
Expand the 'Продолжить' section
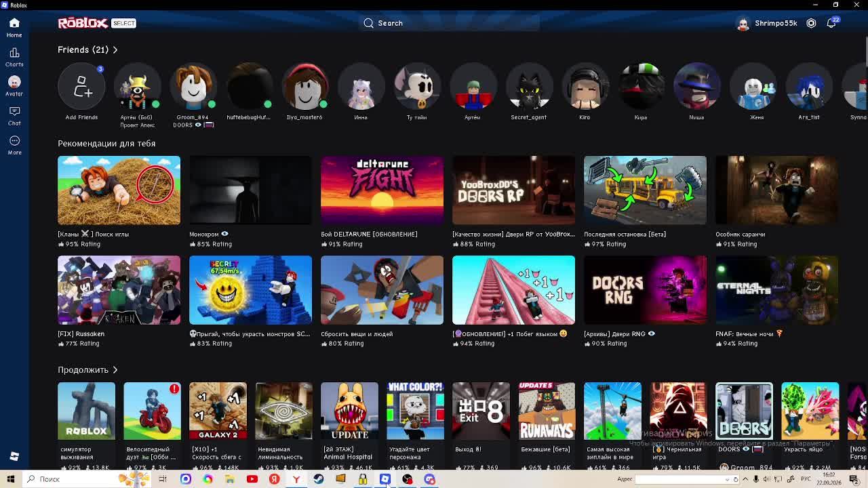click(x=87, y=369)
